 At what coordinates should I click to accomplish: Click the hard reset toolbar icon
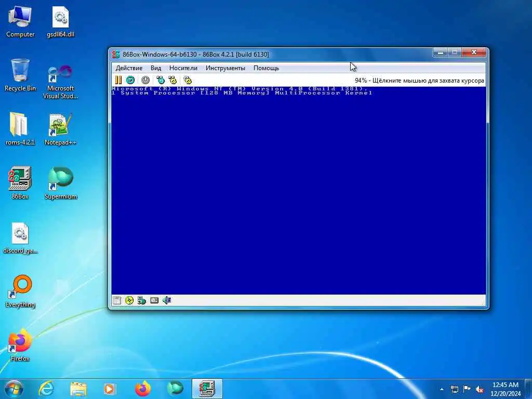click(x=130, y=80)
